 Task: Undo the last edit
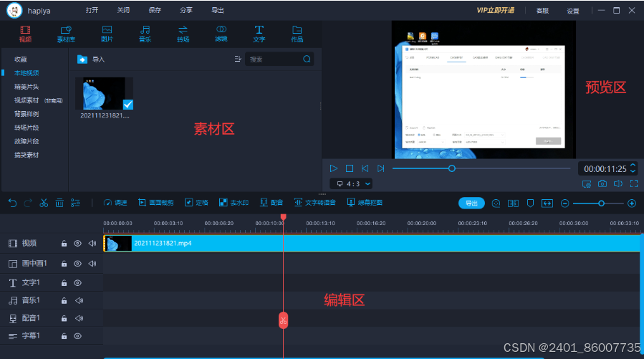click(x=12, y=203)
